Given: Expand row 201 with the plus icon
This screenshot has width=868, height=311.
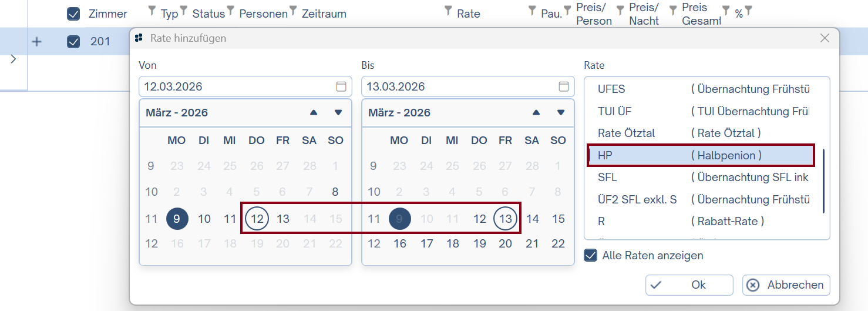Looking at the screenshot, I should tap(36, 42).
